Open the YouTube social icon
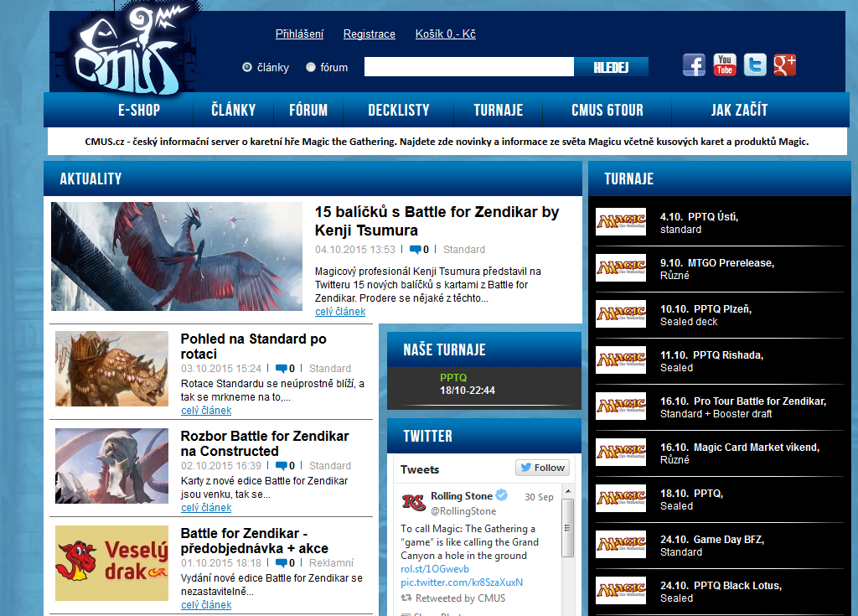The height and width of the screenshot is (616, 858). (x=725, y=65)
